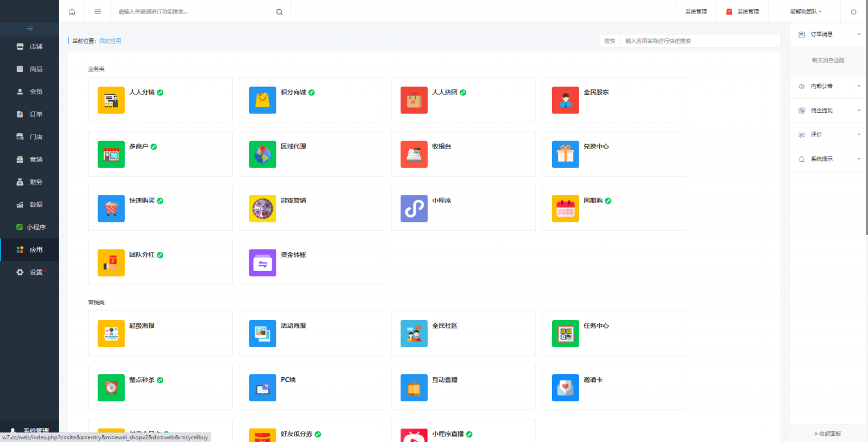Open the 资金转账 transfer icon
This screenshot has width=868, height=442.
263,262
